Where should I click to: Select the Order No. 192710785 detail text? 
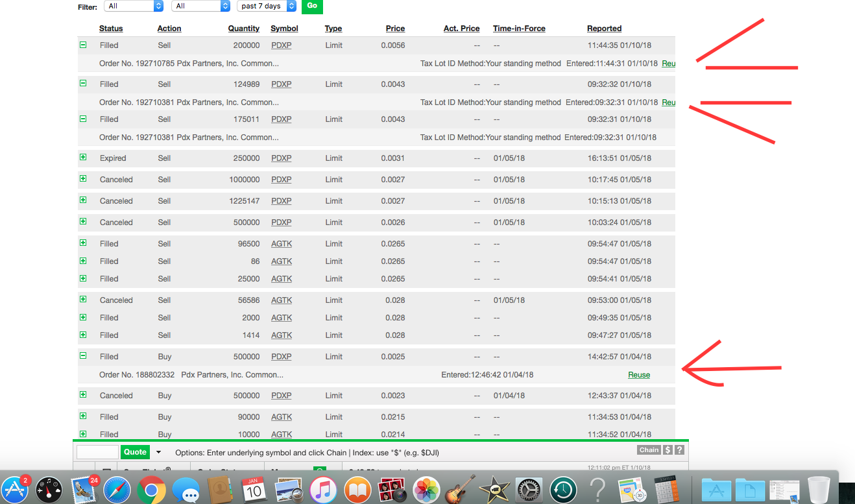189,64
